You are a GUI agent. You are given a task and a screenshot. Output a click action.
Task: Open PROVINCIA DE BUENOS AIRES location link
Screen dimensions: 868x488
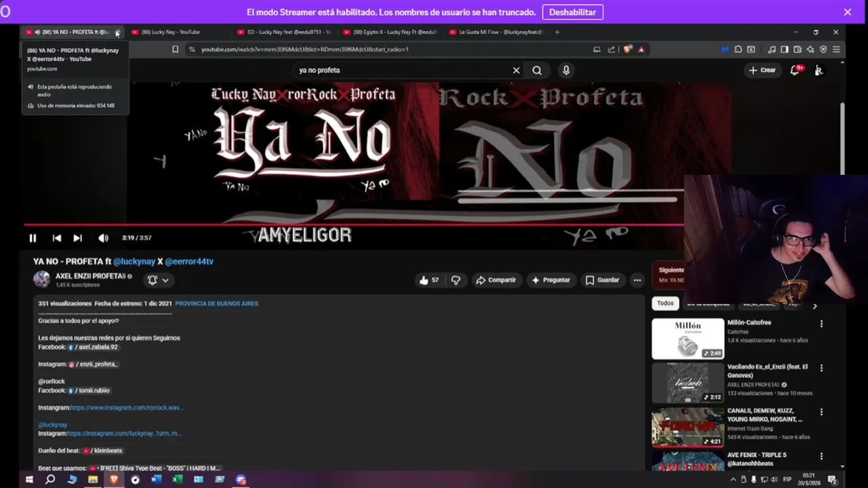click(216, 304)
